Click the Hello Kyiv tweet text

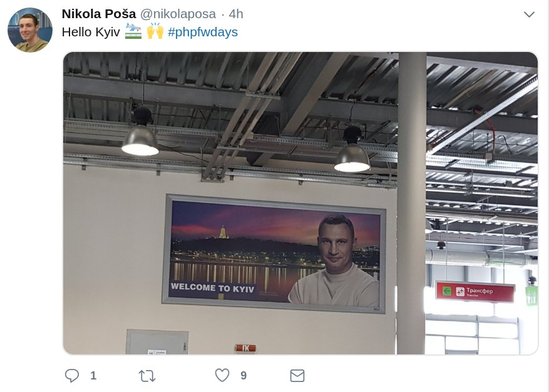coord(91,32)
